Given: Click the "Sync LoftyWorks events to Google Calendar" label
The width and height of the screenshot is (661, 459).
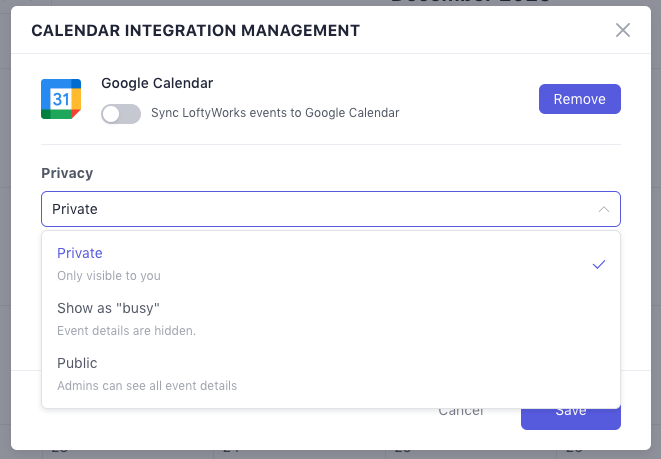Looking at the screenshot, I should pyautogui.click(x=275, y=113).
